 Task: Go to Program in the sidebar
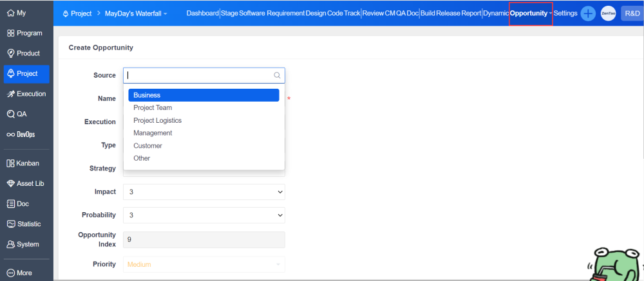click(x=24, y=33)
